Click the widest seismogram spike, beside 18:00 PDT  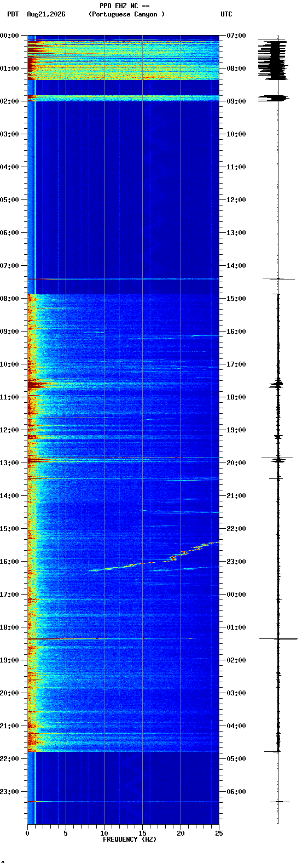coord(278,638)
